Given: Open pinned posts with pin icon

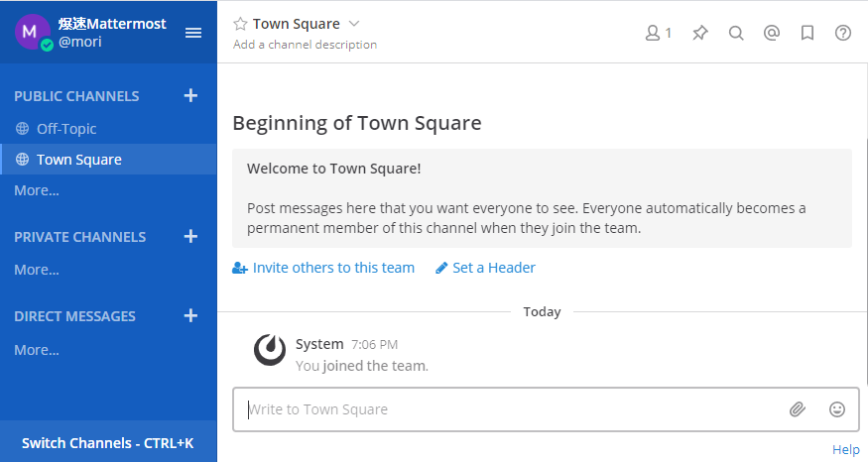Looking at the screenshot, I should click(699, 33).
